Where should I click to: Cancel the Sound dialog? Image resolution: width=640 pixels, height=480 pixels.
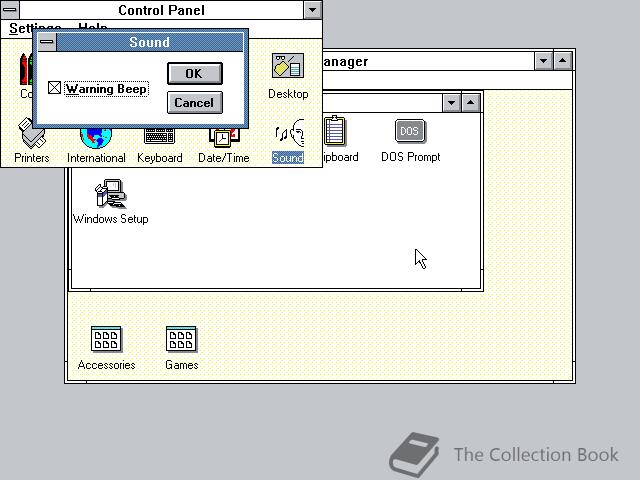tap(195, 102)
